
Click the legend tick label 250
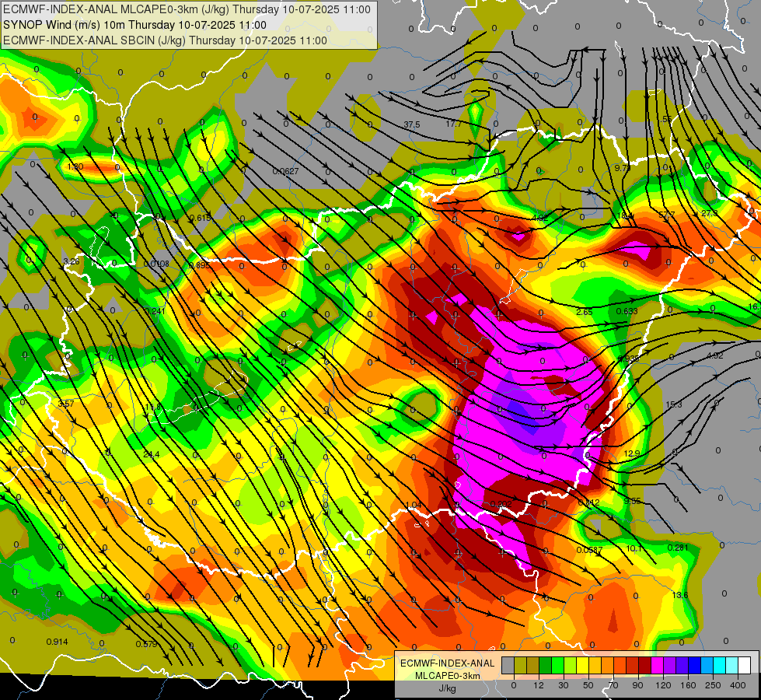point(713,685)
